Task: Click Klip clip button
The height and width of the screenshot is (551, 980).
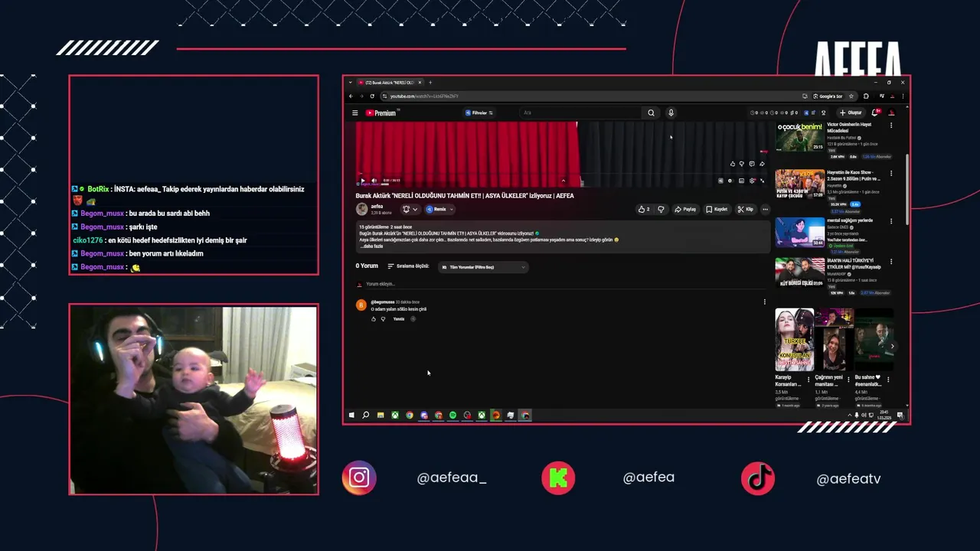Action: click(745, 209)
